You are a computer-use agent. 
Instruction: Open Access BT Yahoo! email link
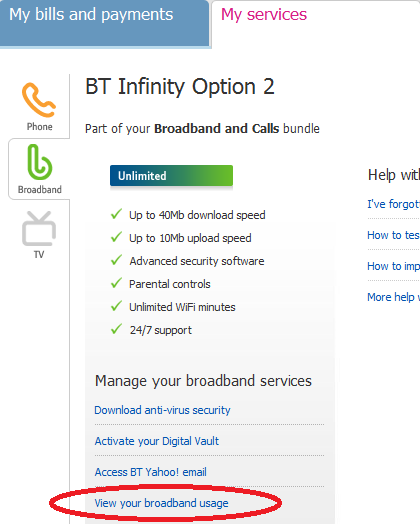[151, 472]
